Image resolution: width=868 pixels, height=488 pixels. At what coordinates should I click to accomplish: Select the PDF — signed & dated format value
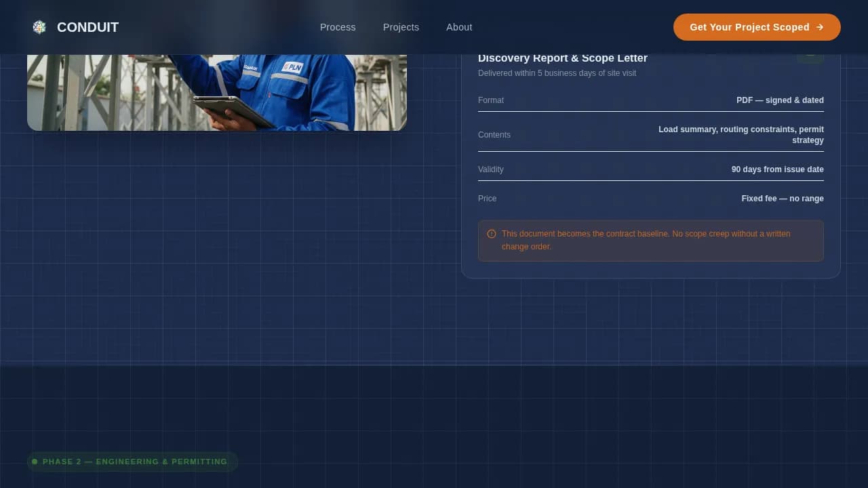(x=780, y=100)
